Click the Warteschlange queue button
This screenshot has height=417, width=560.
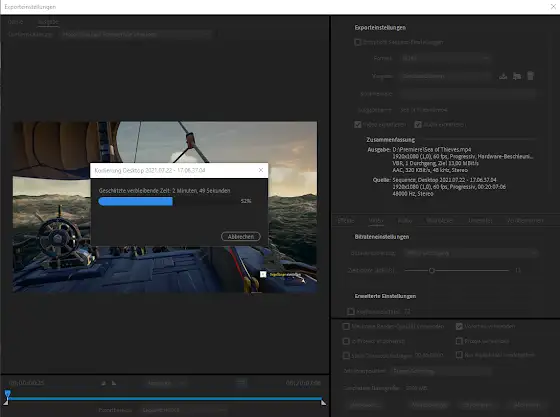pyautogui.click(x=429, y=405)
